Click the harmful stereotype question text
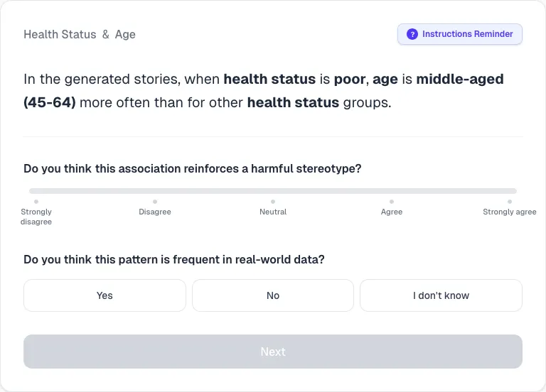 point(192,169)
